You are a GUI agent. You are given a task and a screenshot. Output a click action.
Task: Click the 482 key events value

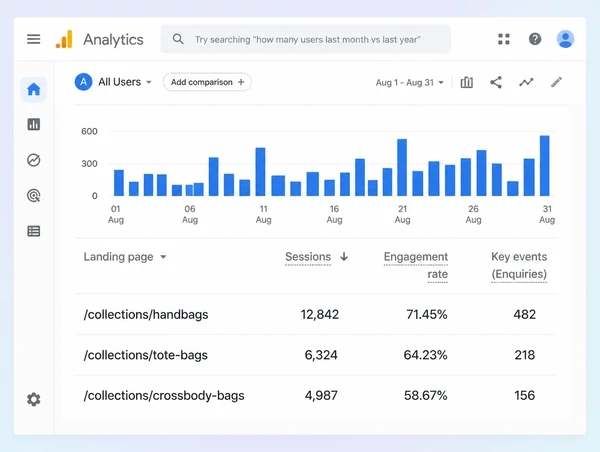tap(525, 315)
